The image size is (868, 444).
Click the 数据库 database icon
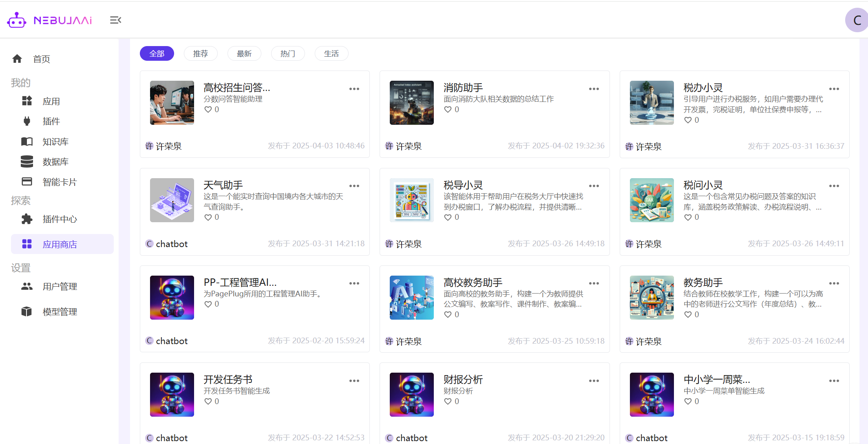tap(27, 161)
